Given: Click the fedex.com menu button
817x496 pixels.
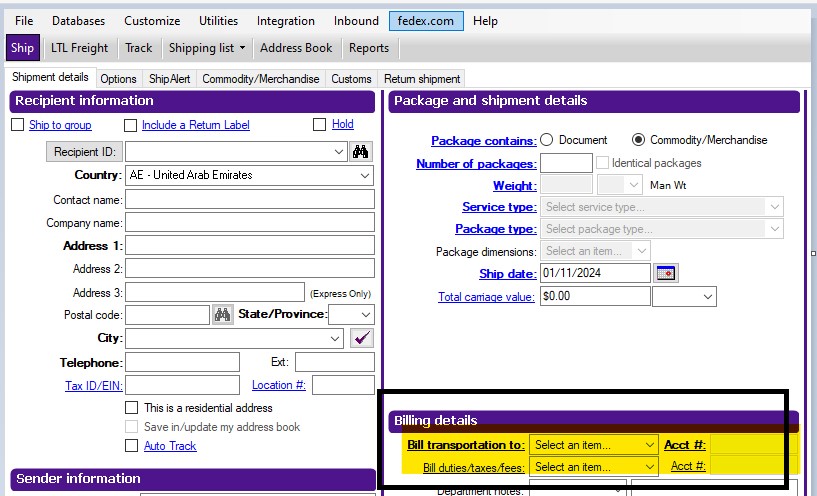Looking at the screenshot, I should (426, 21).
